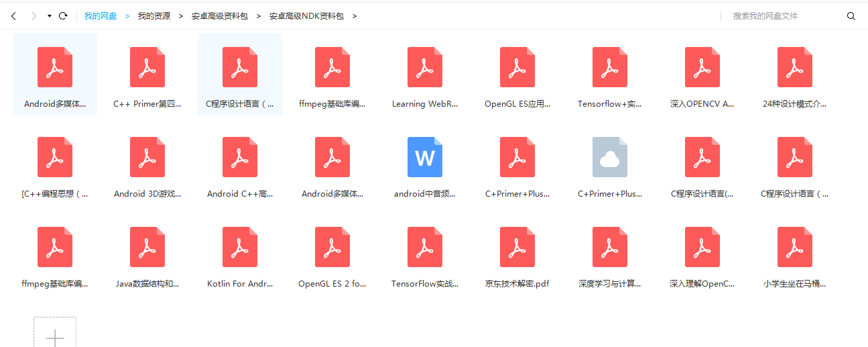This screenshot has height=347, width=868.
Task: Click the file name Java数据结构和...
Action: pyautogui.click(x=147, y=284)
